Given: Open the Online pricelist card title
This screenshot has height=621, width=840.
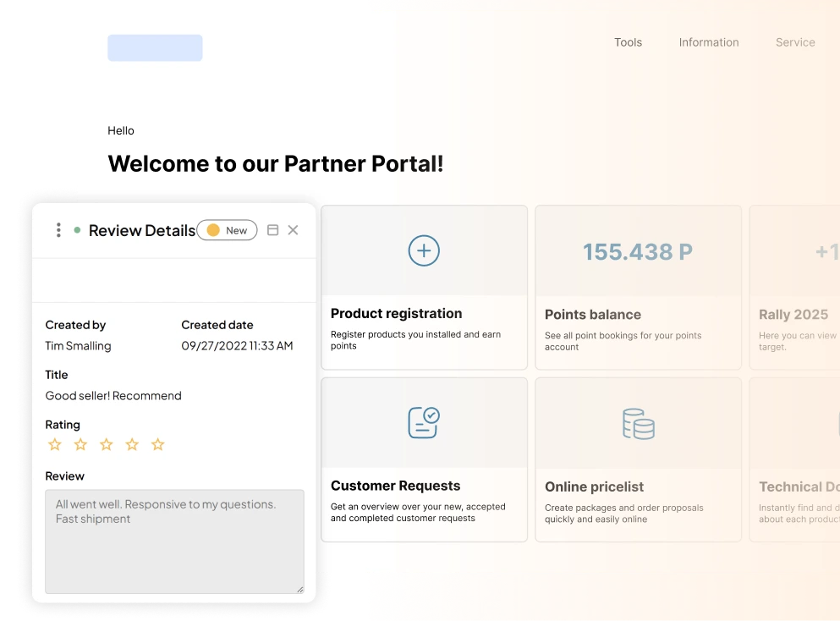Looking at the screenshot, I should click(594, 486).
